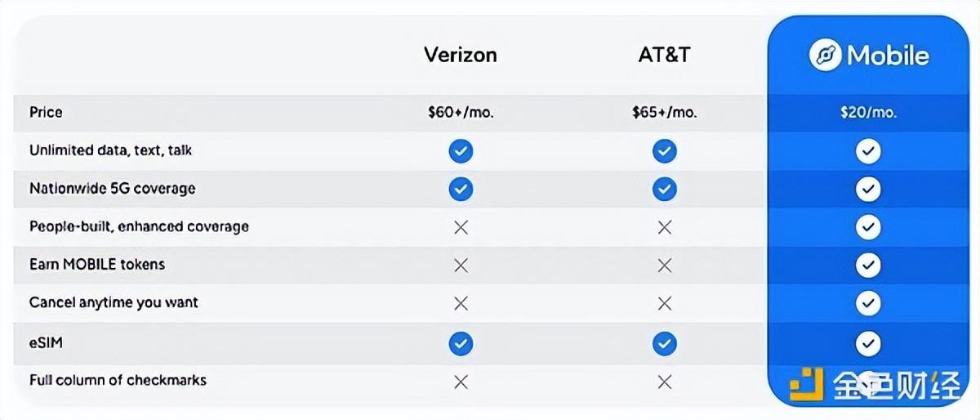This screenshot has height=420, width=980.
Task: Select the AT&T column header
Action: pyautogui.click(x=664, y=55)
